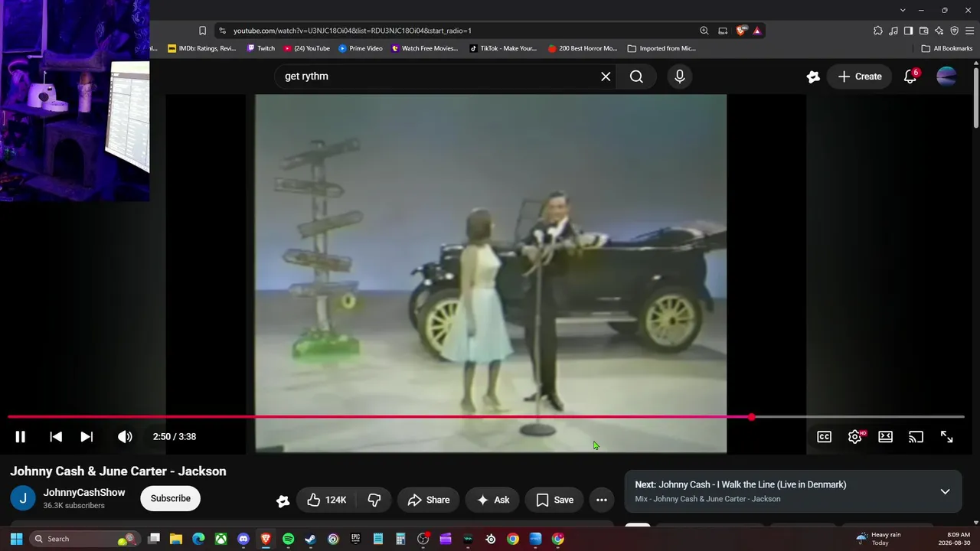Click the playing video frame
This screenshot has height=551, width=980.
491,273
